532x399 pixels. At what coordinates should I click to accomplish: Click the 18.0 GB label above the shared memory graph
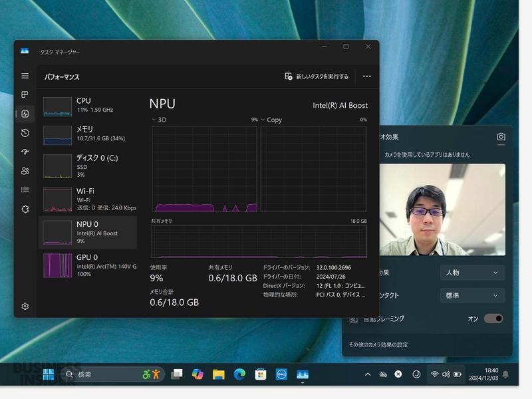pos(358,221)
